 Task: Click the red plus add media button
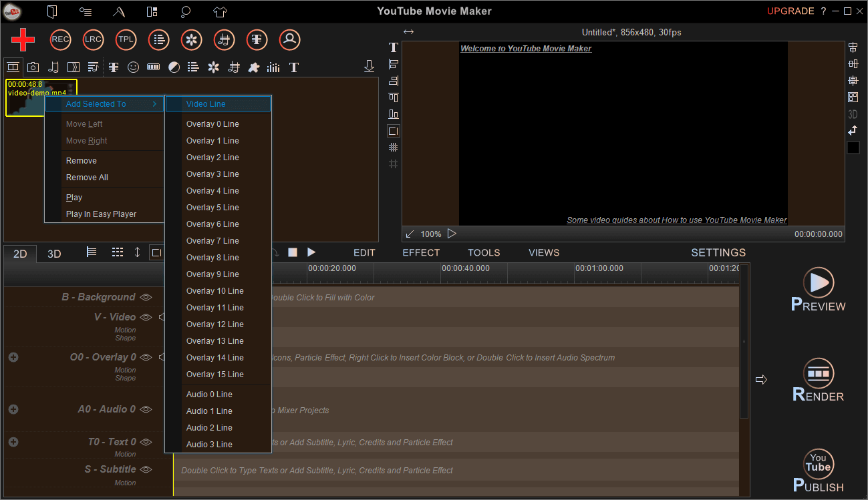(23, 40)
